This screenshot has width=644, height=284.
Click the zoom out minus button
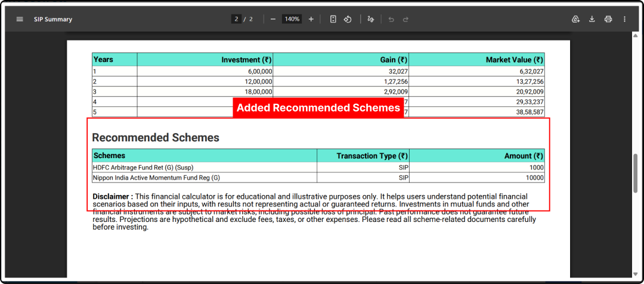tap(273, 19)
